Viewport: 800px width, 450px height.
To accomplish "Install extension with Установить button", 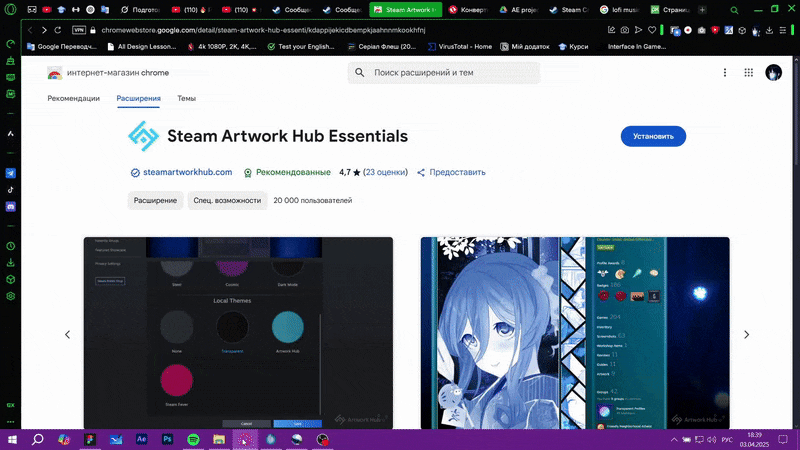I will pos(653,136).
